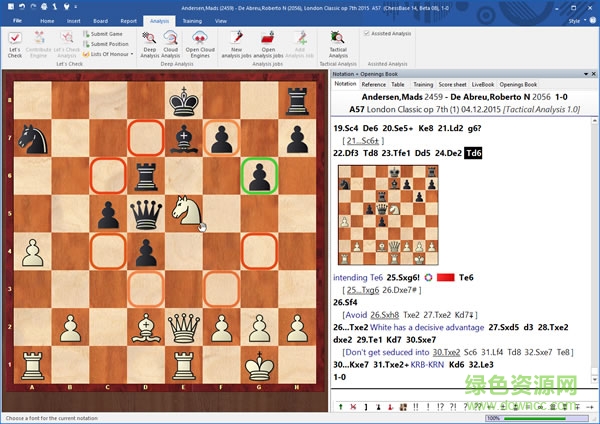Click the black pawn annotation icon
Viewport: 600px width, 424px height.
click(378, 407)
